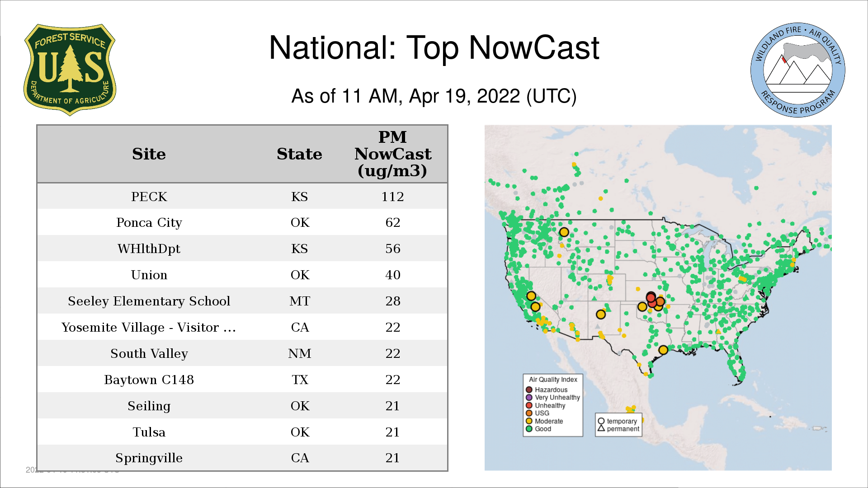Click the USG orange legend marker
868x488 pixels.
529,413
